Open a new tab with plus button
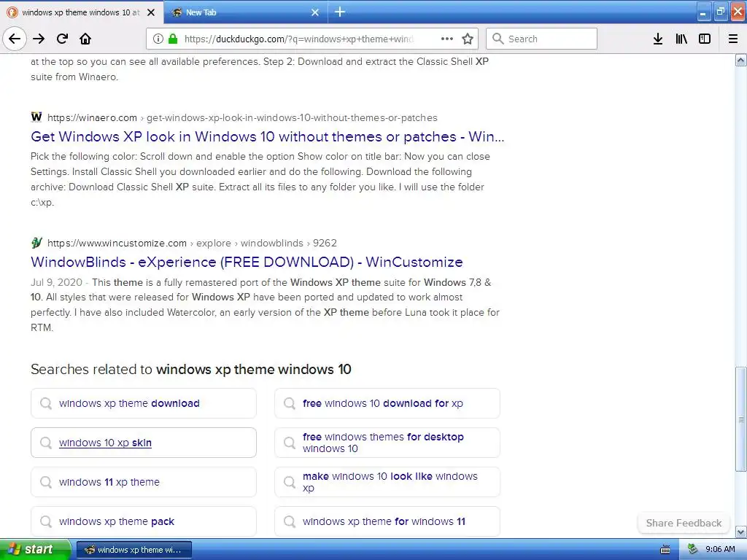This screenshot has height=560, width=747. [340, 12]
